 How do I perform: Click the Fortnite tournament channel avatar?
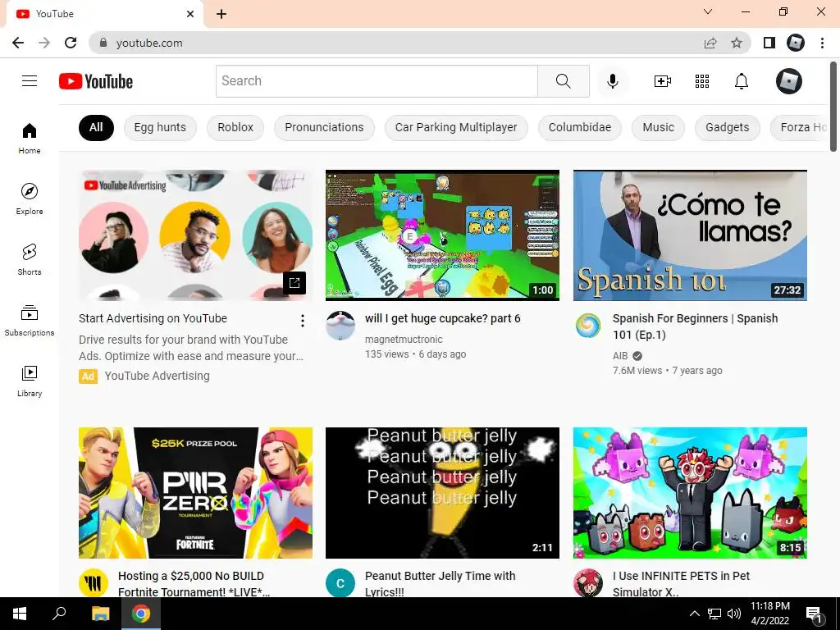(x=94, y=583)
